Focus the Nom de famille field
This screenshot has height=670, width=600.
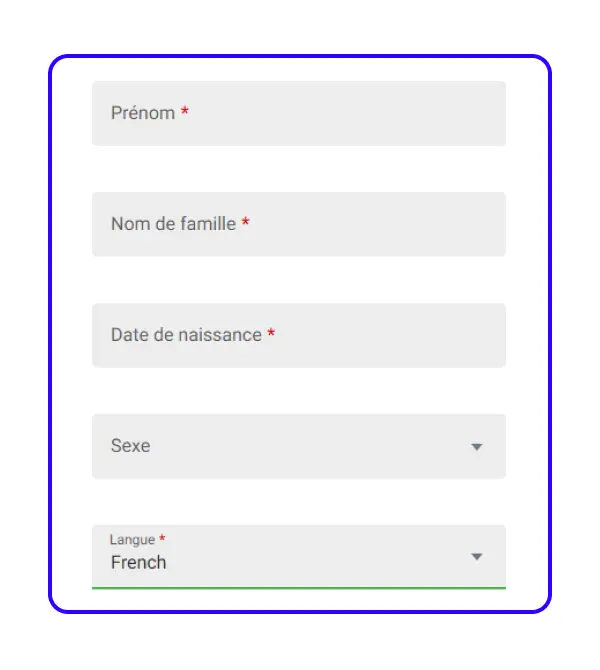(x=298, y=224)
